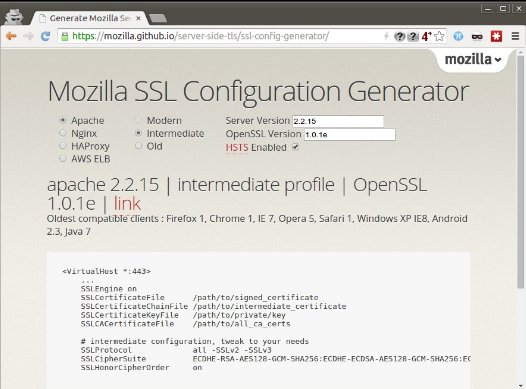Image resolution: width=526 pixels, height=389 pixels.
Task: Expand the mozilla dropdown tab
Action: pyautogui.click(x=473, y=59)
